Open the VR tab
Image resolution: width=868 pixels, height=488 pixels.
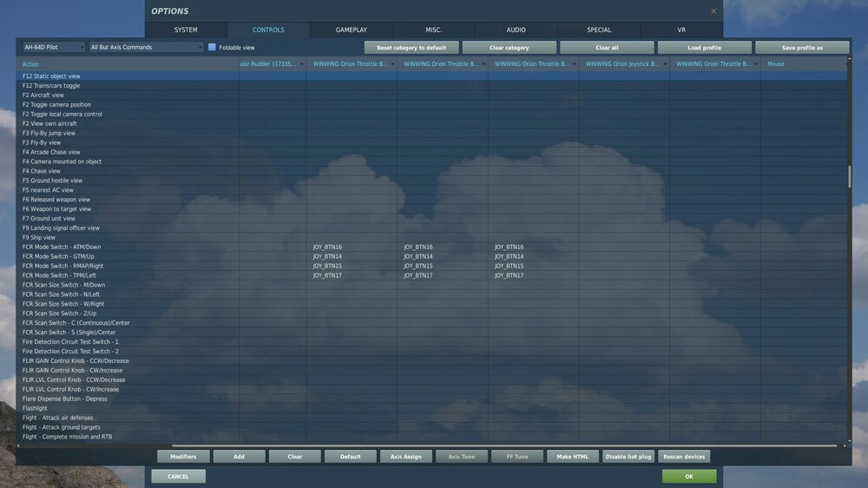pyautogui.click(x=681, y=30)
